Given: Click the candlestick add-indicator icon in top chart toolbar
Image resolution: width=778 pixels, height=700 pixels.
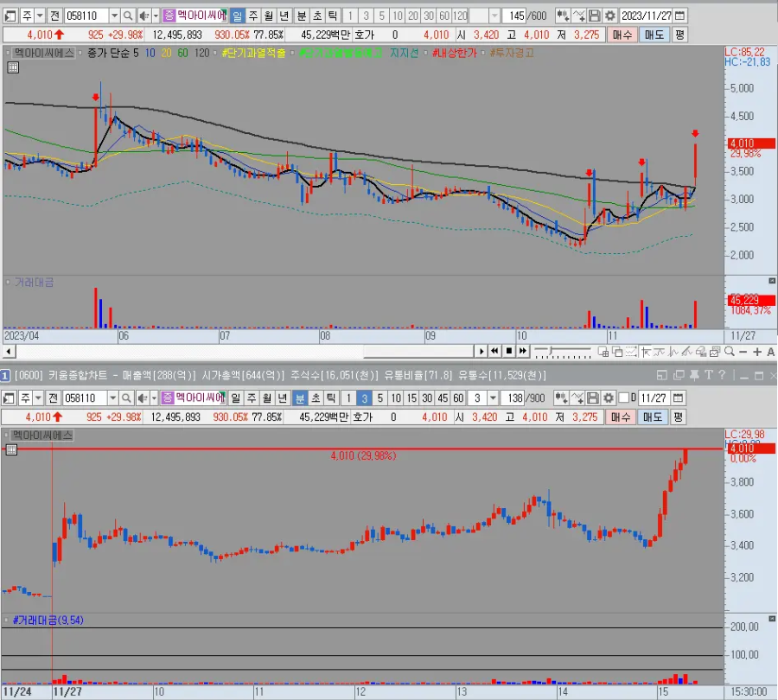Looking at the screenshot, I should click(562, 16).
